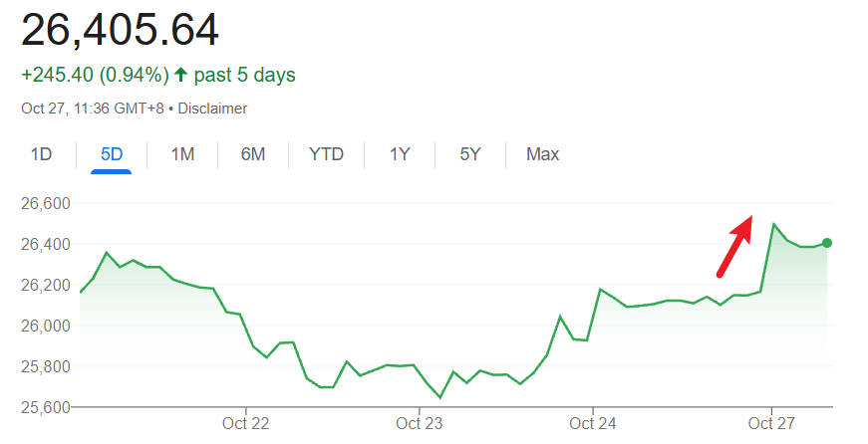Image resolution: width=868 pixels, height=444 pixels.
Task: Click the Oct 27 date label
Action: (772, 422)
